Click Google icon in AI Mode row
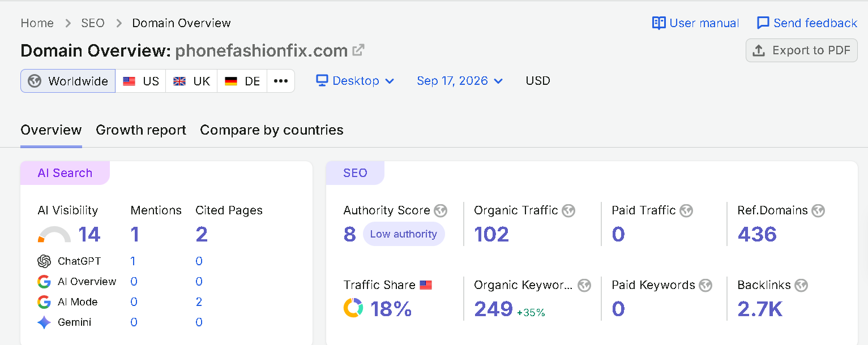Viewport: 868px width, 345px height. click(x=44, y=302)
